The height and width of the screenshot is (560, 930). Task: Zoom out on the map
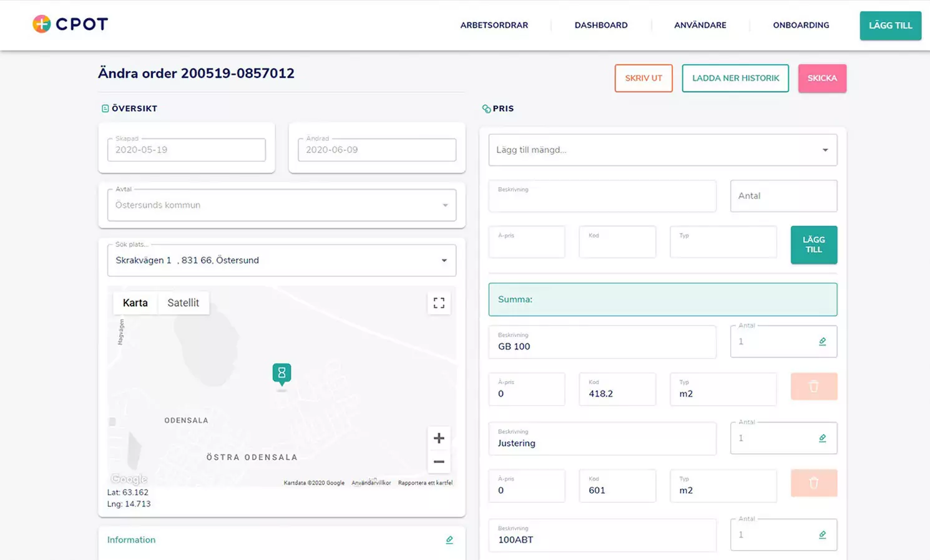click(439, 462)
